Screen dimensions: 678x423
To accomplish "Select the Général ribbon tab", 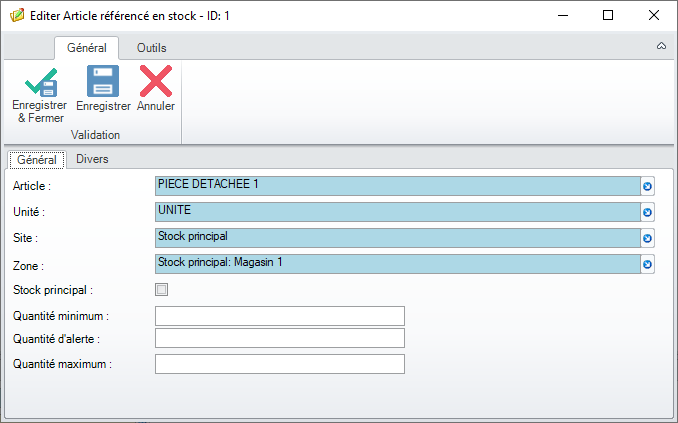I will pyautogui.click(x=86, y=48).
